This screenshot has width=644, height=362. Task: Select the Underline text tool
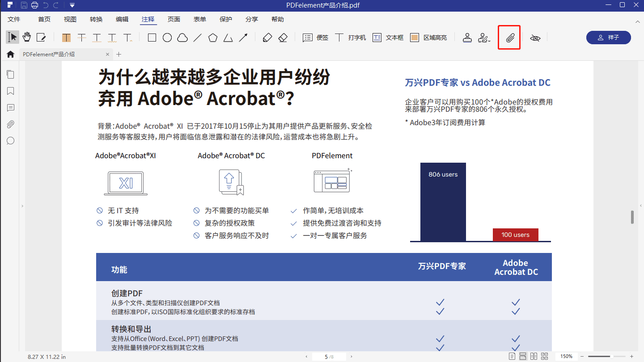[x=97, y=38]
